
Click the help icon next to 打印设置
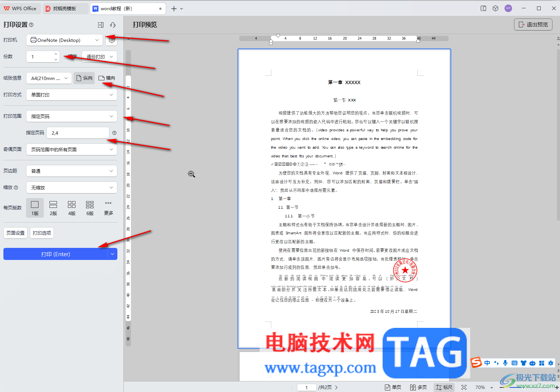[31, 25]
